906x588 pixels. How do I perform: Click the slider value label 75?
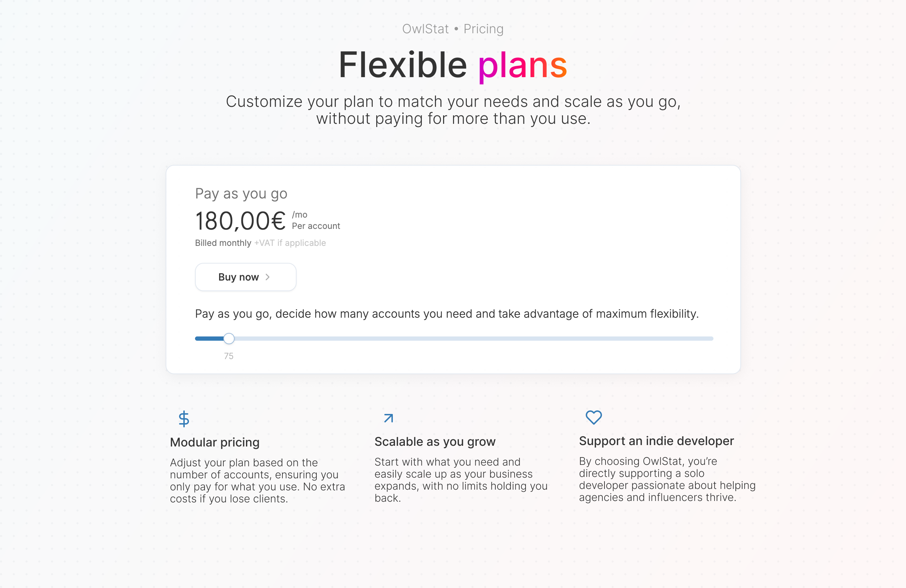tap(229, 356)
